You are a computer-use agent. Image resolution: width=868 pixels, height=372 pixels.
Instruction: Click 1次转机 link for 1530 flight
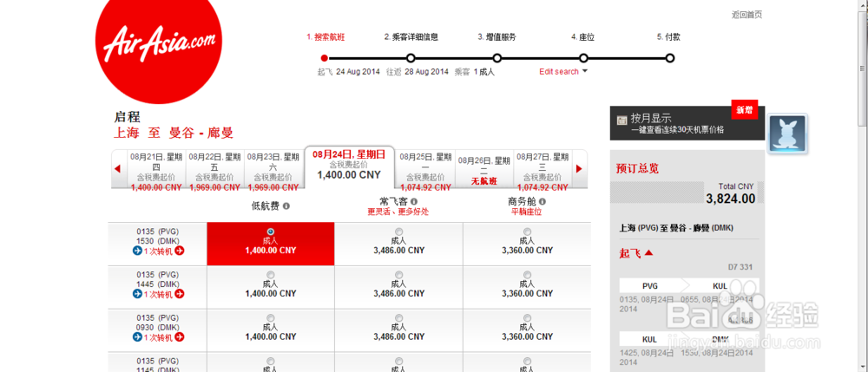(x=158, y=251)
